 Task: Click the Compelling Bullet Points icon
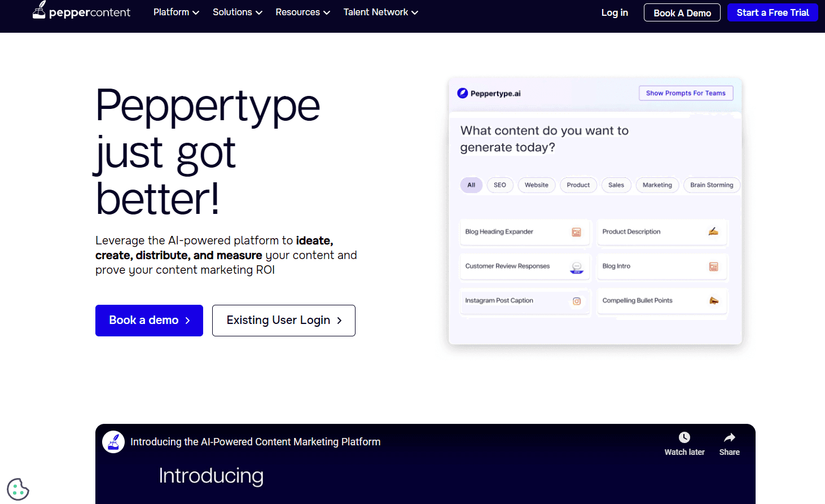point(714,301)
